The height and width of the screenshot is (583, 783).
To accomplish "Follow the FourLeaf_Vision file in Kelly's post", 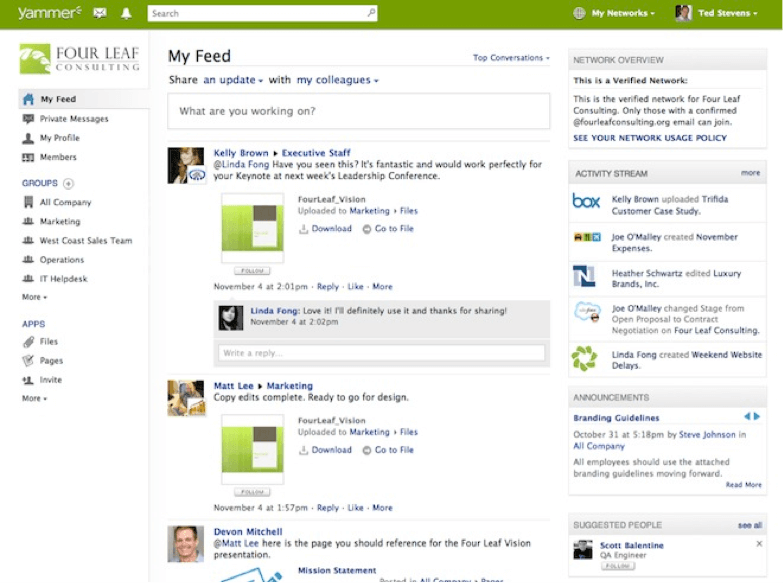I will click(x=252, y=270).
